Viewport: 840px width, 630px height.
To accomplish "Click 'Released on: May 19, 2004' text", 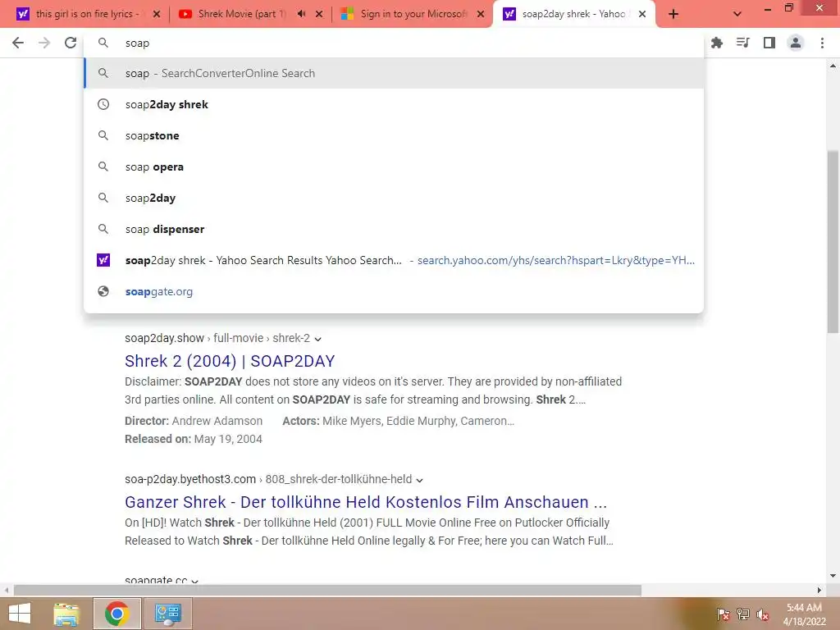I will point(194,439).
